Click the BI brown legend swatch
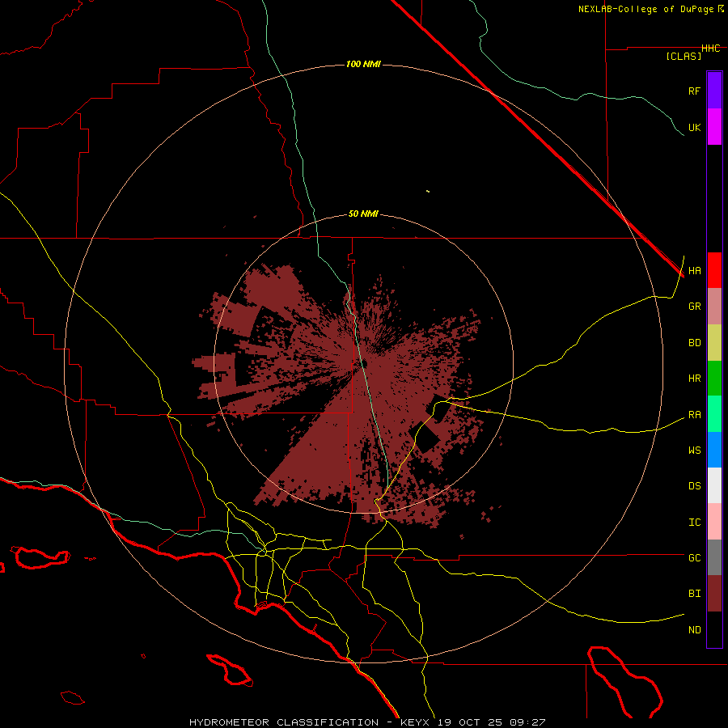 pos(714,594)
